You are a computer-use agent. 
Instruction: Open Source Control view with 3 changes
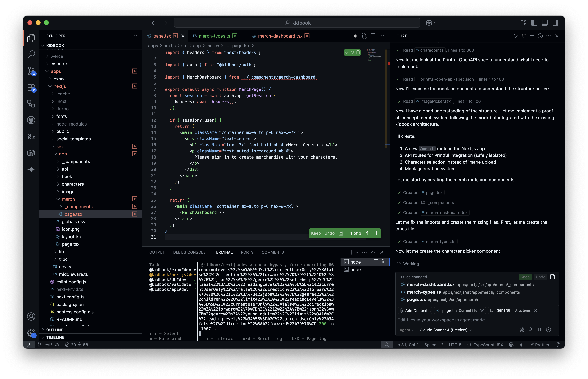coord(31,71)
